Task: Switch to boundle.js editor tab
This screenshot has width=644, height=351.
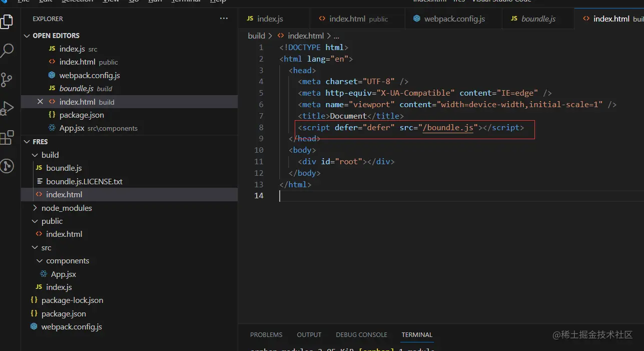Action: pos(537,19)
